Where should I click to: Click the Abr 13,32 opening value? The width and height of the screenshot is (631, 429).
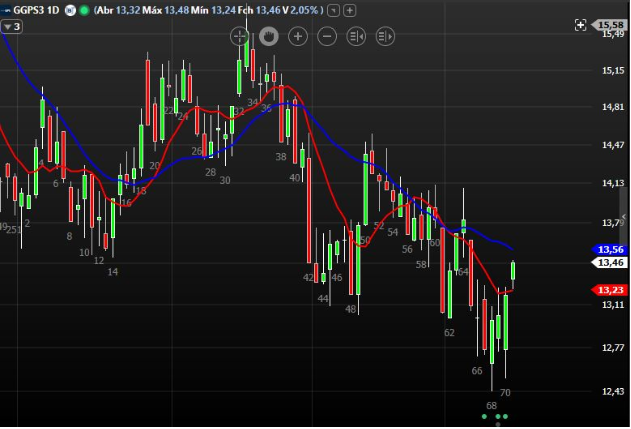click(118, 10)
